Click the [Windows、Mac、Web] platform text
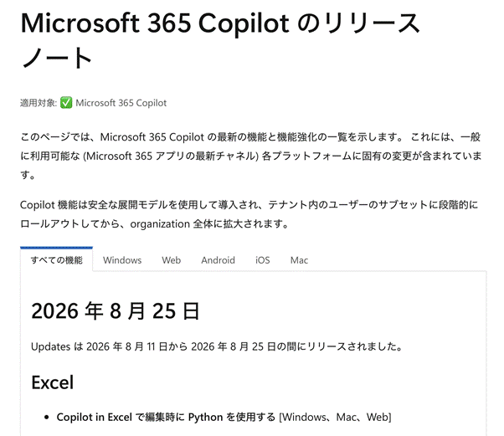The height and width of the screenshot is (436, 504). tap(335, 417)
